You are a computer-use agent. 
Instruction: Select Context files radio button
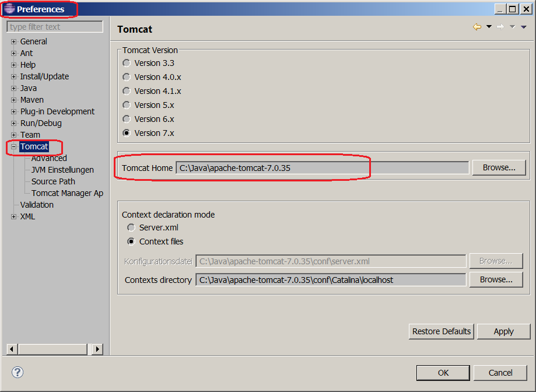(131, 242)
